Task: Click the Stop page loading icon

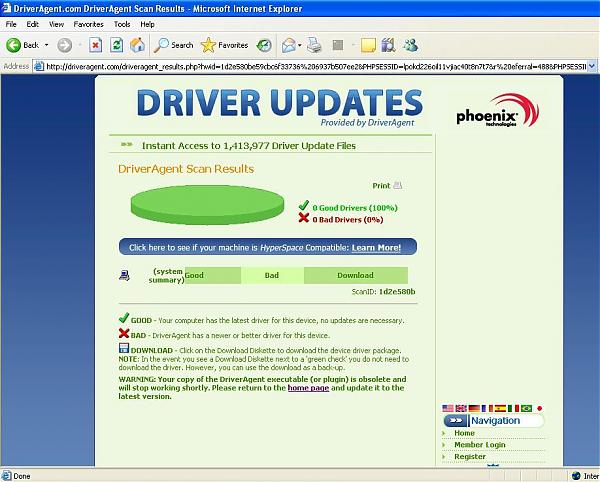Action: [95, 45]
